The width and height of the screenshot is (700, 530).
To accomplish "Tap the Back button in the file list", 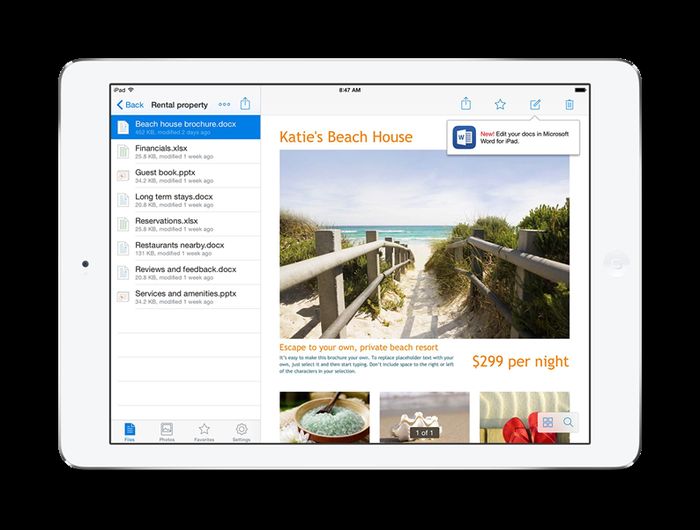I will (x=130, y=104).
